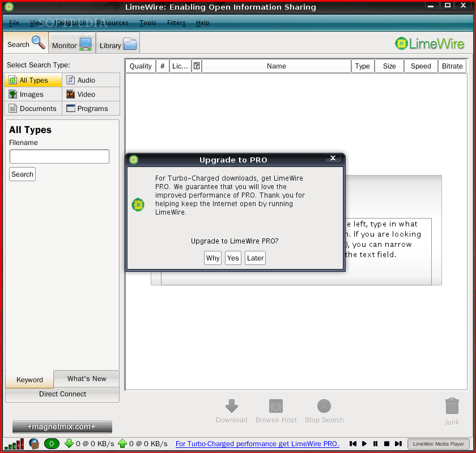Click the lime icon inside upgrade dialog
The image size is (476, 453).
[138, 204]
